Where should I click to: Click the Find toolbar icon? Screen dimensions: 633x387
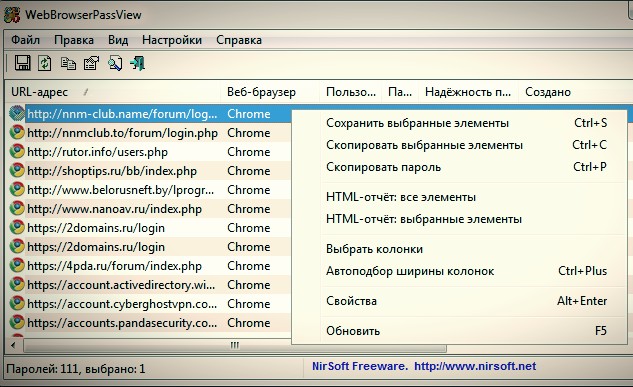tap(115, 63)
